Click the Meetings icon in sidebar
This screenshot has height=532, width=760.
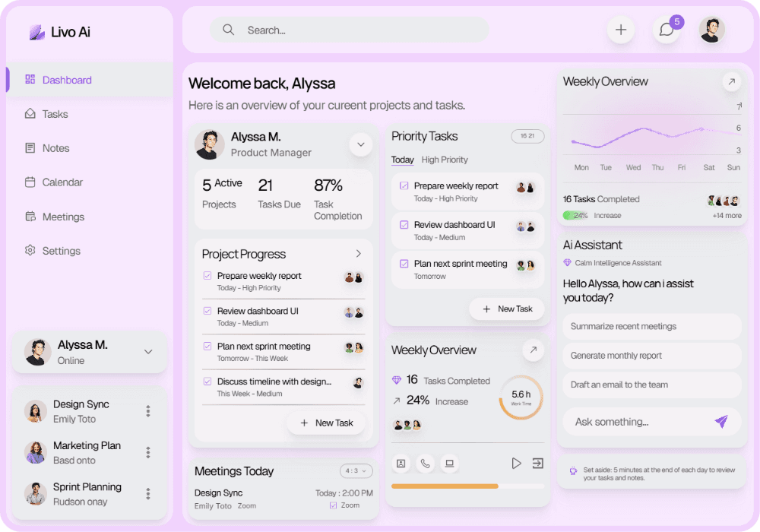[30, 217]
